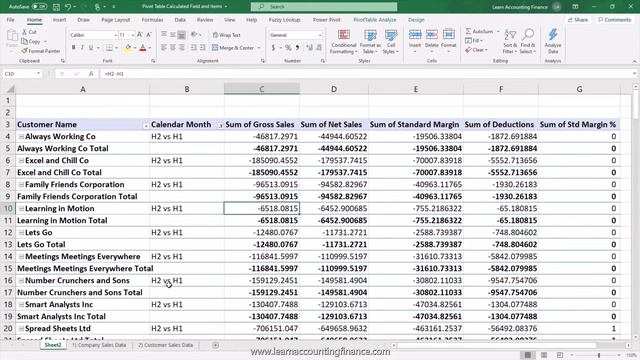Open Sort & Filter menu

(510, 42)
